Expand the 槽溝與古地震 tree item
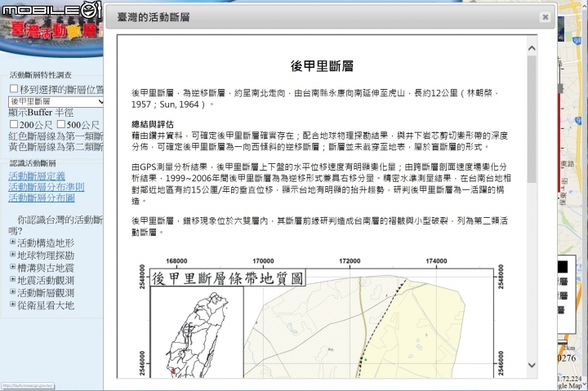The image size is (588, 391). (12, 267)
